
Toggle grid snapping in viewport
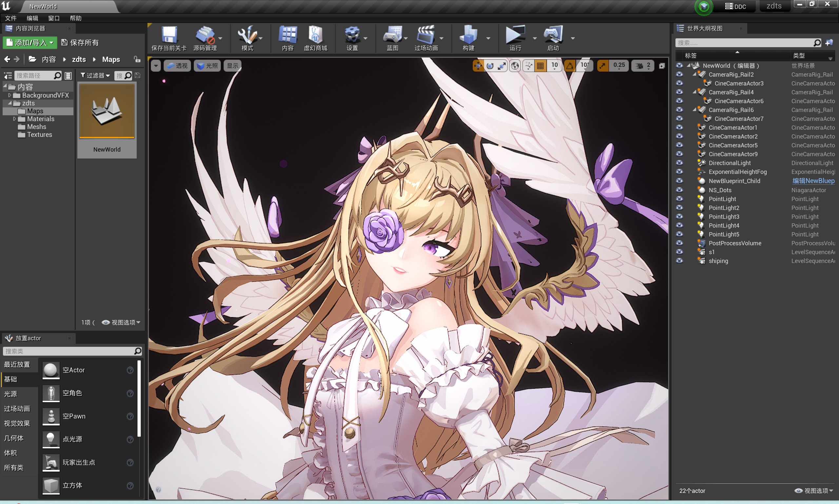pos(540,65)
